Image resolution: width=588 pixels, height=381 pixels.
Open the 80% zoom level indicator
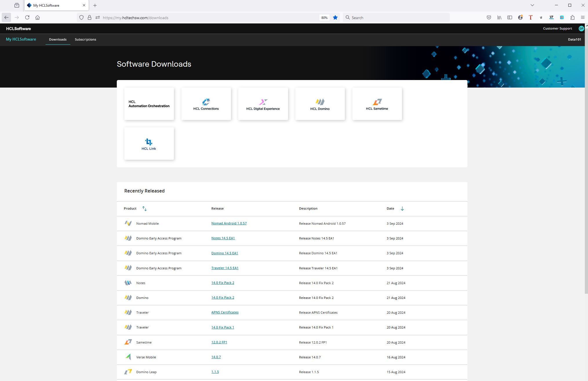tap(324, 18)
